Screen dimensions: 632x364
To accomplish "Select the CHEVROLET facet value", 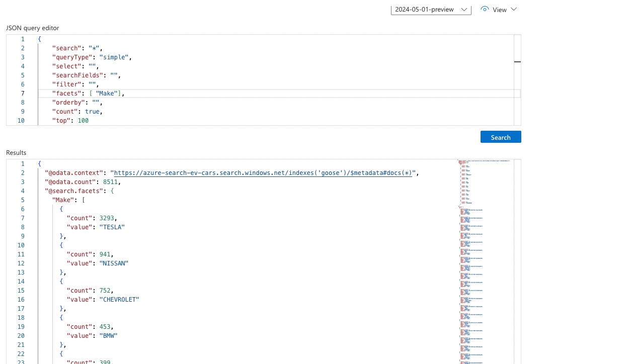I will pos(119,299).
